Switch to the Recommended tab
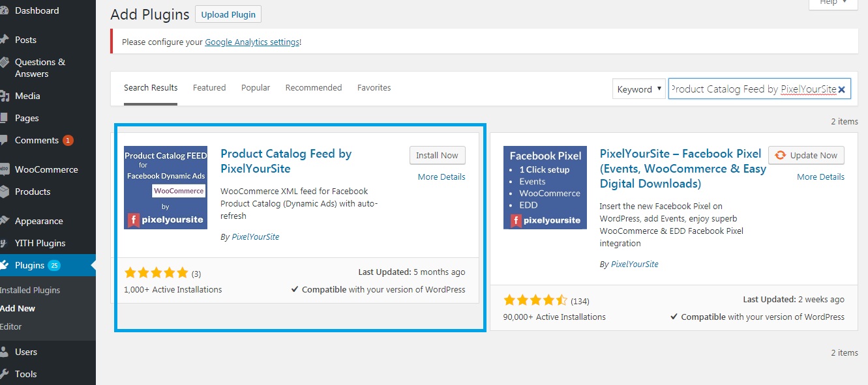868x385 pixels. (314, 88)
